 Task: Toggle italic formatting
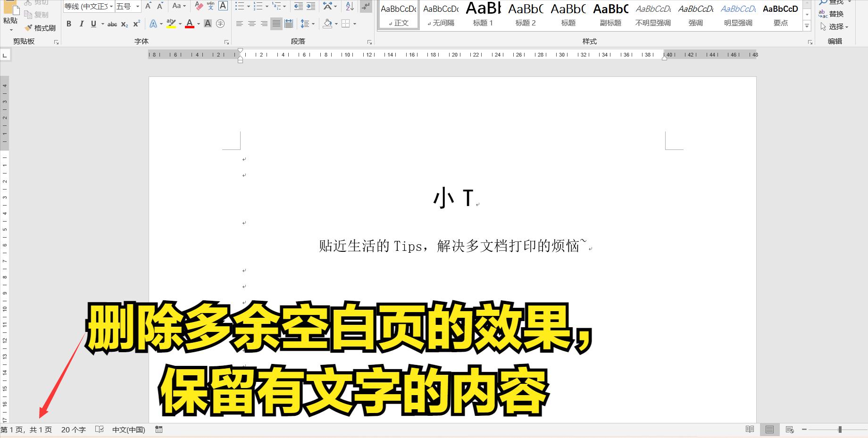click(x=81, y=24)
